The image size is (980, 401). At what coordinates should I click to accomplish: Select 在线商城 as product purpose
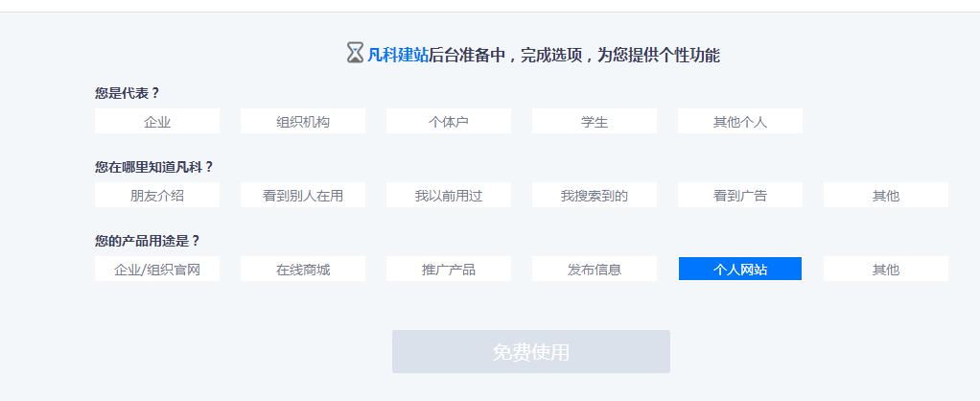coord(302,269)
